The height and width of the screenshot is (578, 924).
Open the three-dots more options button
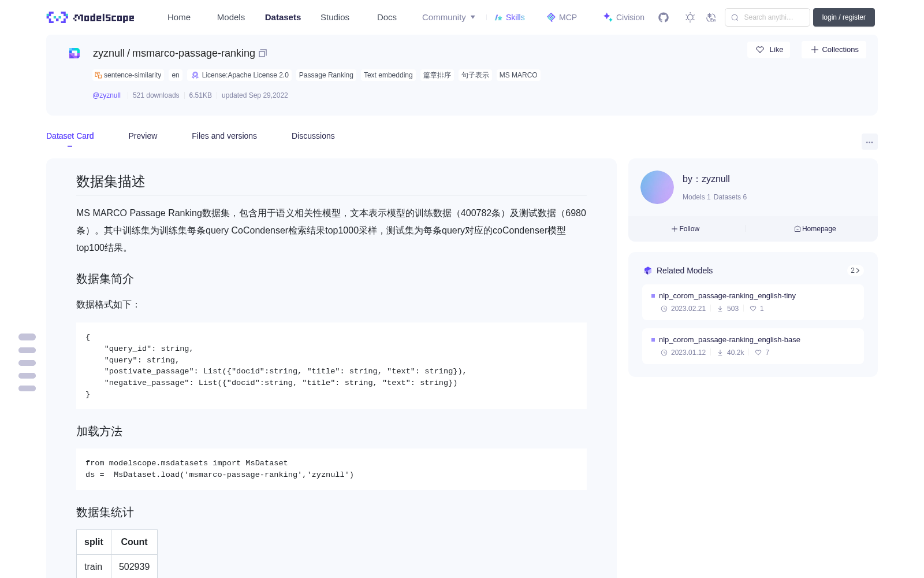(870, 142)
